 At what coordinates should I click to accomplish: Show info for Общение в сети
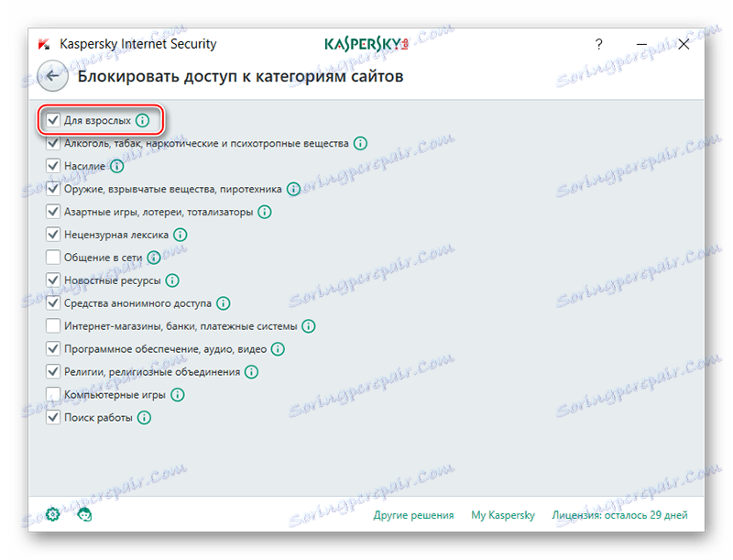click(x=154, y=258)
